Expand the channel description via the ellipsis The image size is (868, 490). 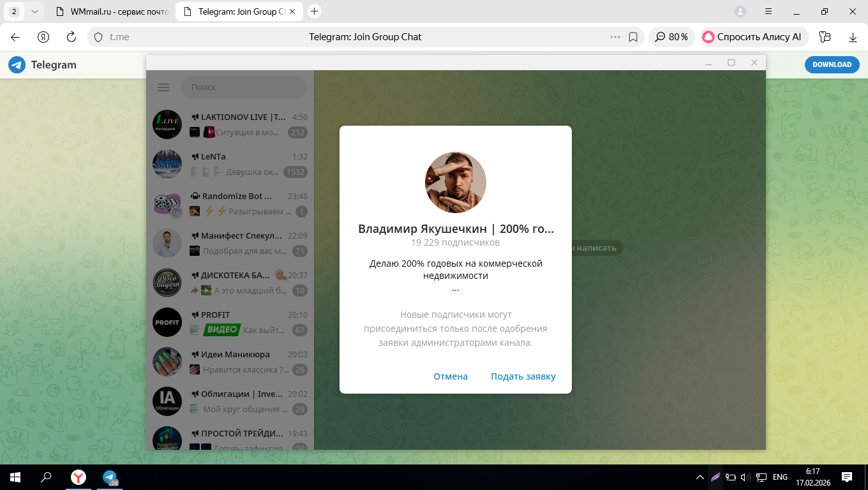(x=456, y=288)
